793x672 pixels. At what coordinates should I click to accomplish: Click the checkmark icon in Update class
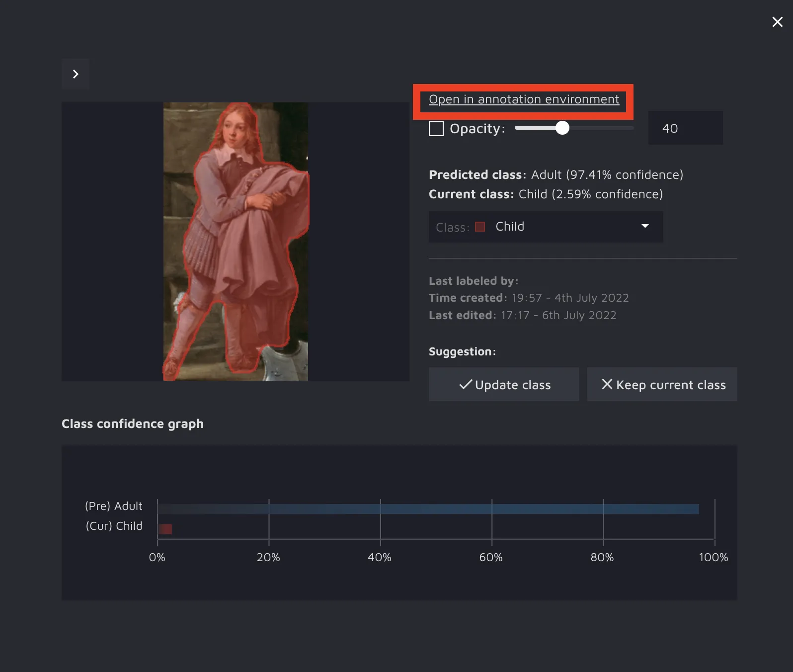click(x=465, y=385)
